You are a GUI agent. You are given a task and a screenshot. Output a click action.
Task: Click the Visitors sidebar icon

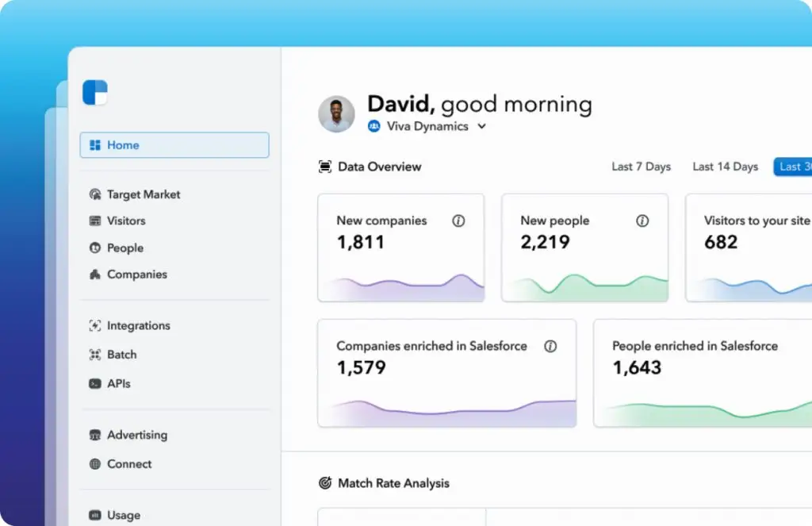(95, 221)
